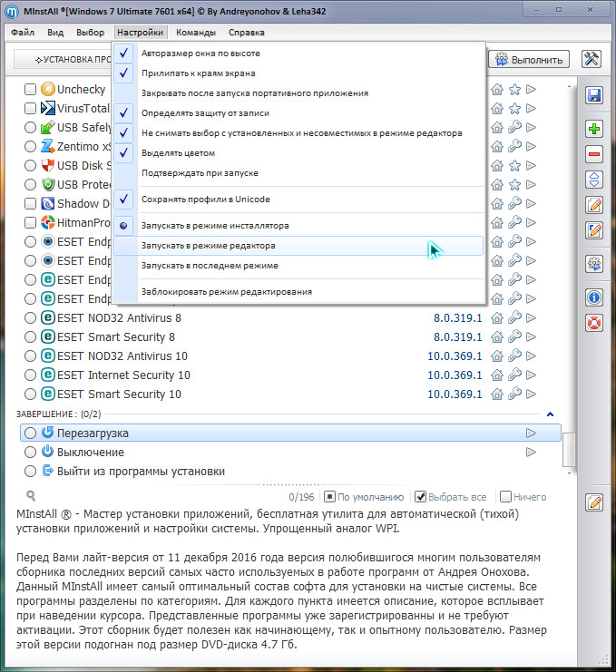The width and height of the screenshot is (616, 672).
Task: Click star icon in Unchecky row
Action: pyautogui.click(x=514, y=90)
